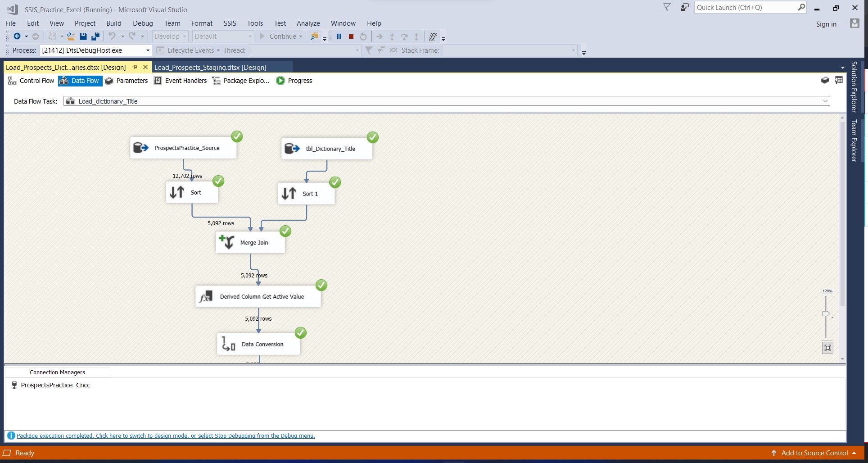Click the Find in Files icon
This screenshot has height=463, width=868.
(x=314, y=36)
